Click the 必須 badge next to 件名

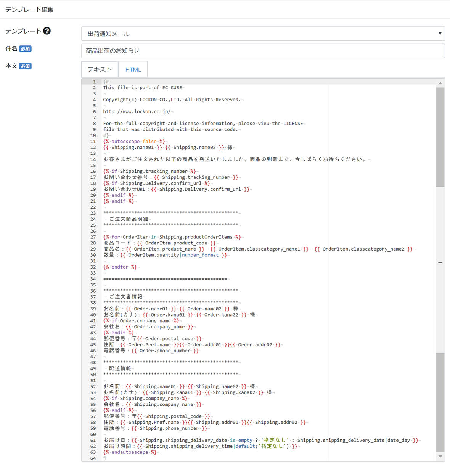coord(25,49)
